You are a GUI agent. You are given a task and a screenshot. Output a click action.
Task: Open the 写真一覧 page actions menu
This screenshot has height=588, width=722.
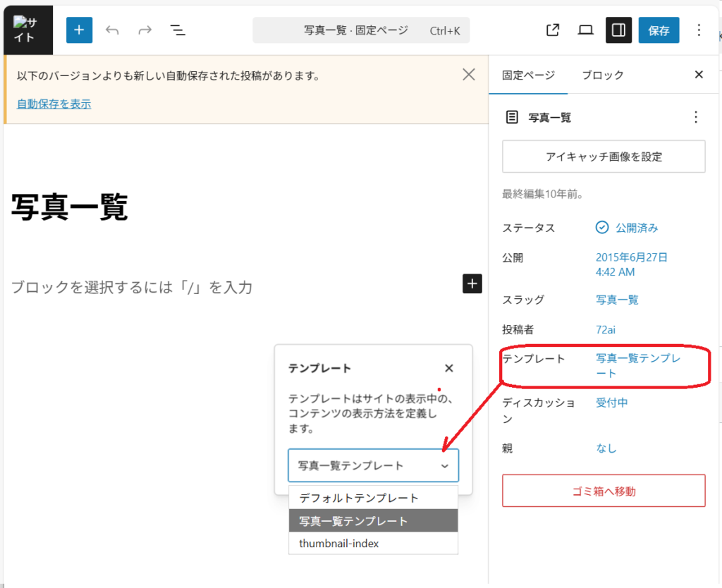click(696, 117)
